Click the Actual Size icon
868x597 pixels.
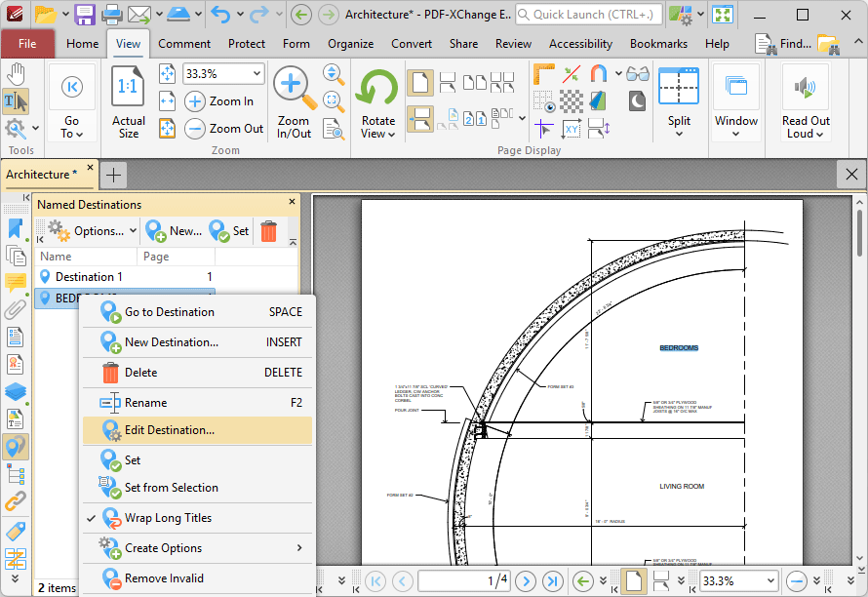(128, 86)
